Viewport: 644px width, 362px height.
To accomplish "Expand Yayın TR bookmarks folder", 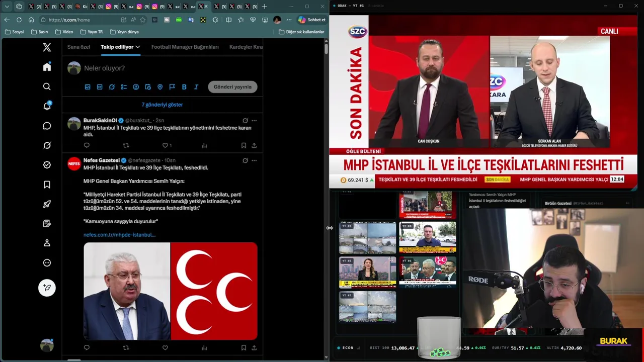I will [91, 32].
